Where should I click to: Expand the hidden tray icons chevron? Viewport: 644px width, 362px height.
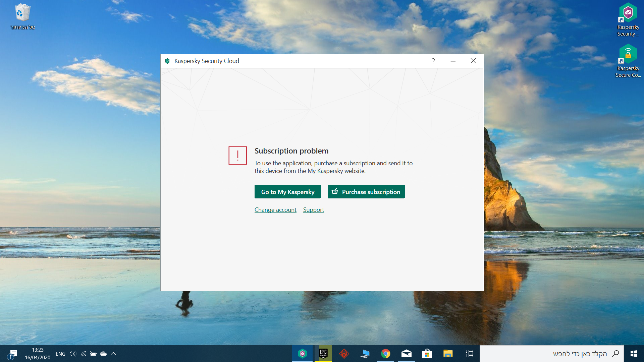point(113,354)
